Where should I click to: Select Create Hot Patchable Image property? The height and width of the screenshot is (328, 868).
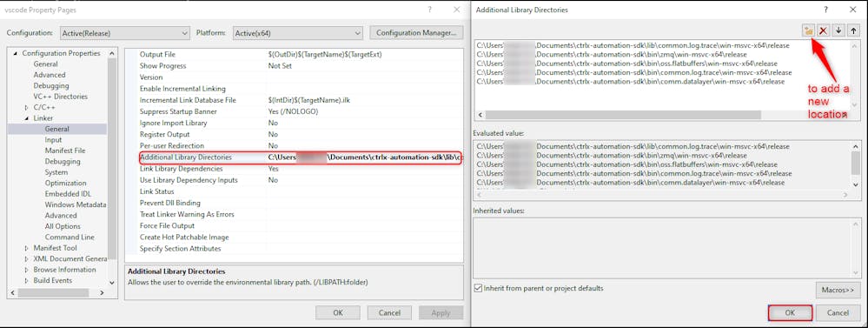click(x=300, y=238)
